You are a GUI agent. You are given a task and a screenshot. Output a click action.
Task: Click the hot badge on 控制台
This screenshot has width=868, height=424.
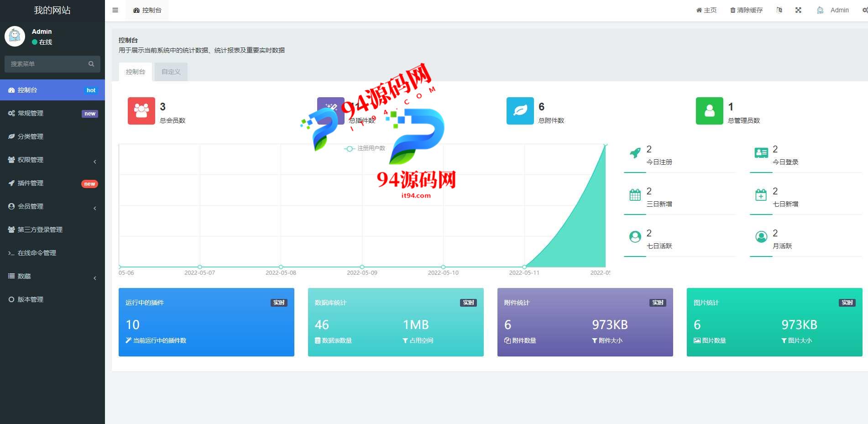pyautogui.click(x=91, y=90)
